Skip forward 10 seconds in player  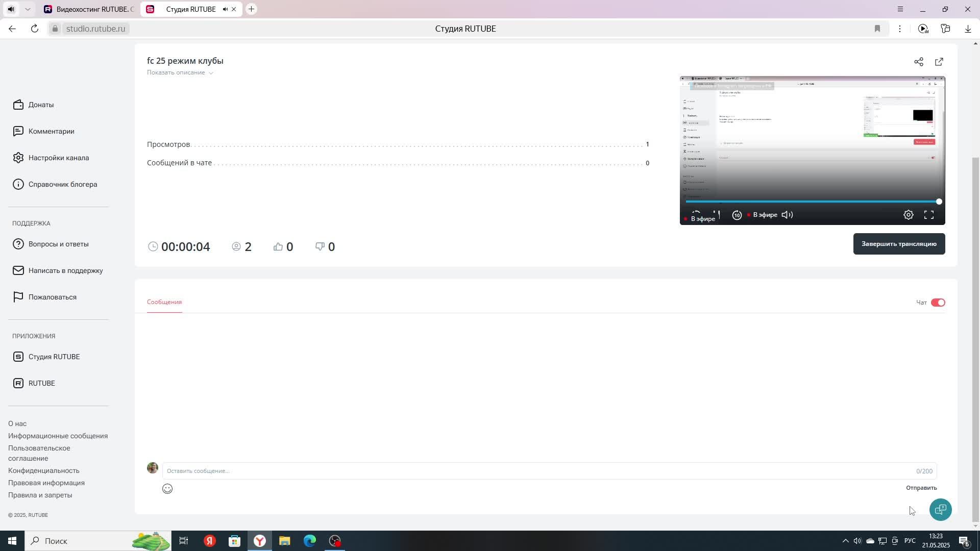pyautogui.click(x=737, y=215)
